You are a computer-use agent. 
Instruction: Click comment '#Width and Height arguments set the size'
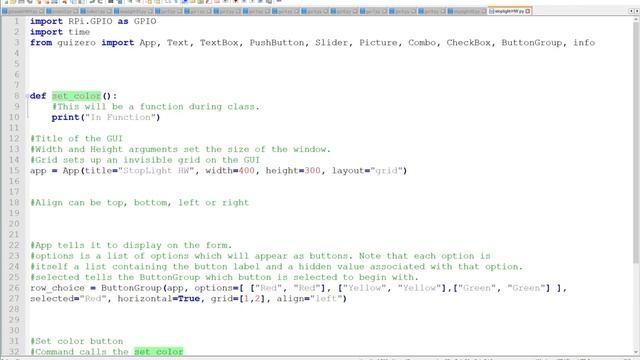click(x=180, y=149)
